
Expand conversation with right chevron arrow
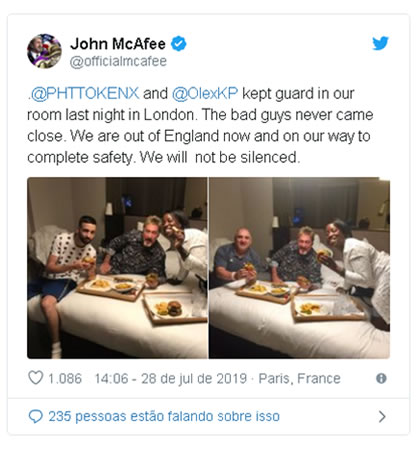[x=382, y=416]
